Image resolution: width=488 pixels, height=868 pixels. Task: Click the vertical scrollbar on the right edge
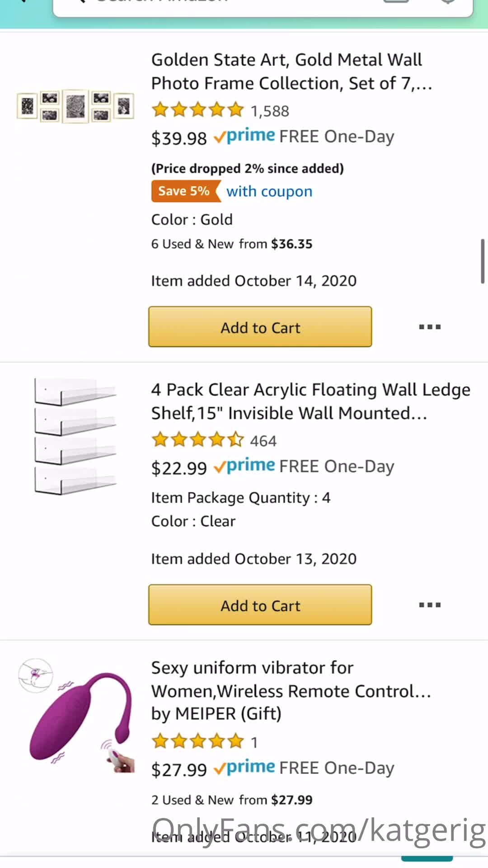(483, 261)
